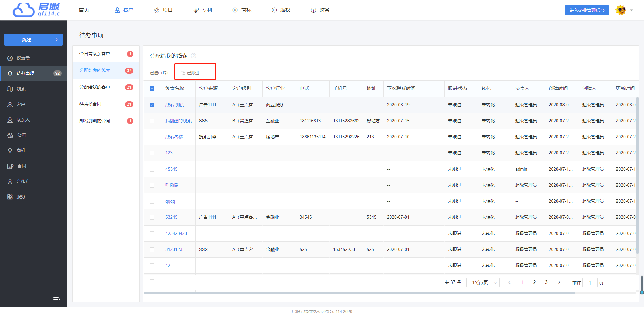644x314 pixels.
Task: Click help question mark beside 分配给我的线索
Action: point(193,56)
